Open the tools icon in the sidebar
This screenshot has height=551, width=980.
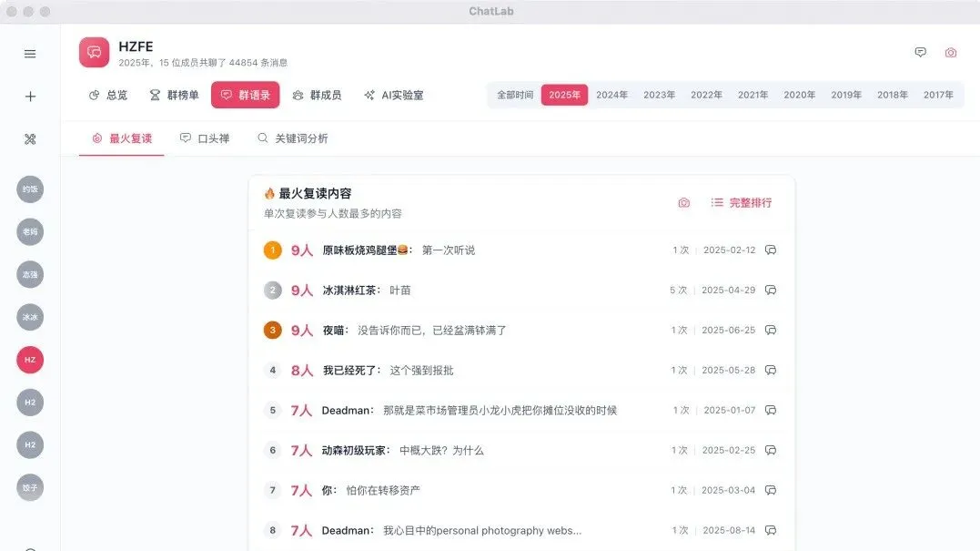[30, 138]
